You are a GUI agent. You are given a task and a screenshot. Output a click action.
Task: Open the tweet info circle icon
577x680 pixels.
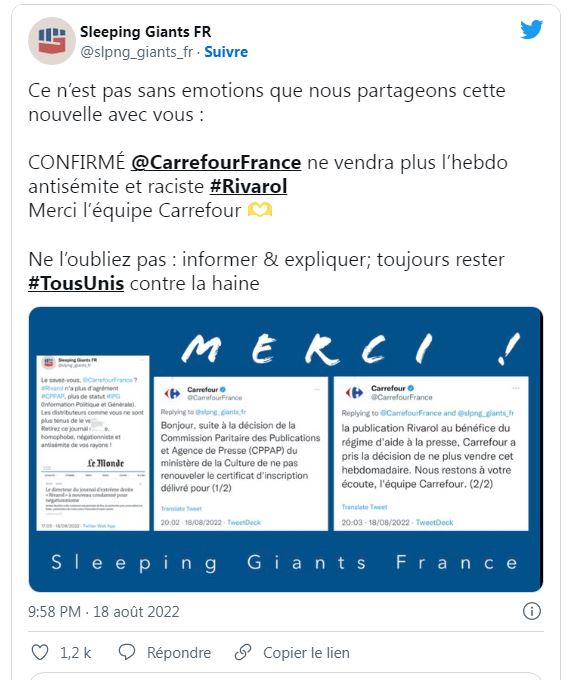pos(532,611)
